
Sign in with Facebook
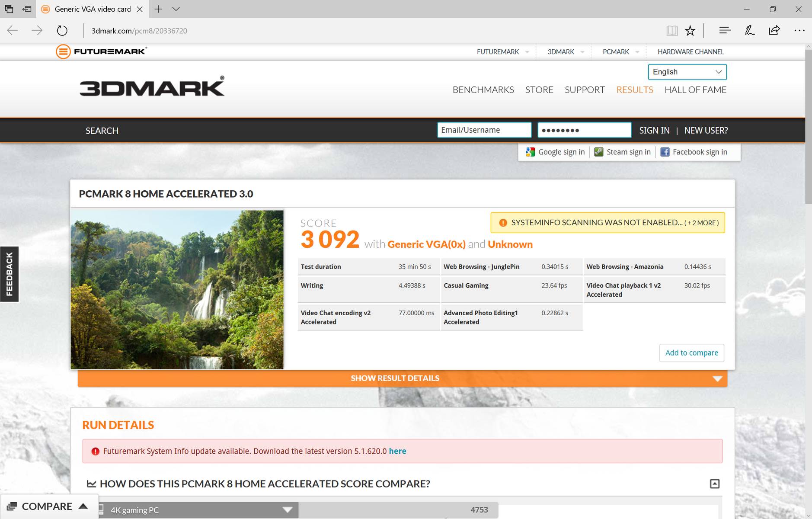click(694, 152)
